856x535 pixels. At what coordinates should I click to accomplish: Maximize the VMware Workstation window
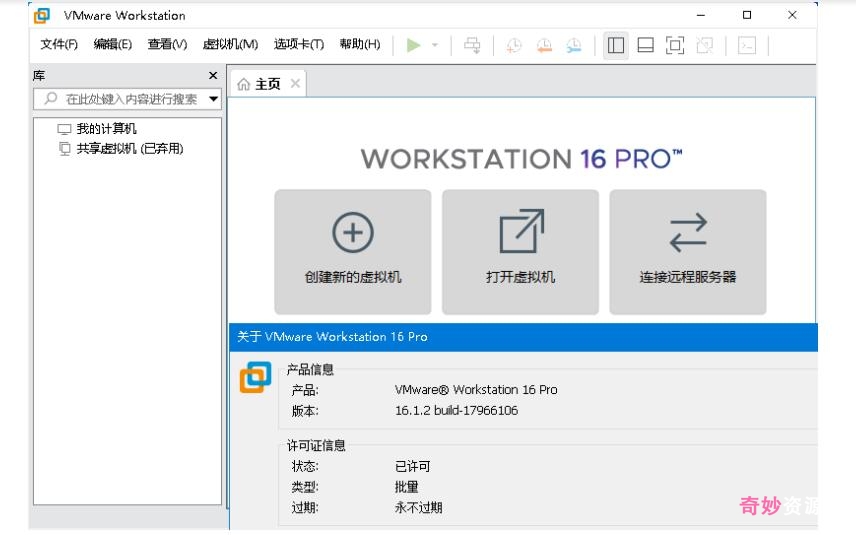coord(747,15)
